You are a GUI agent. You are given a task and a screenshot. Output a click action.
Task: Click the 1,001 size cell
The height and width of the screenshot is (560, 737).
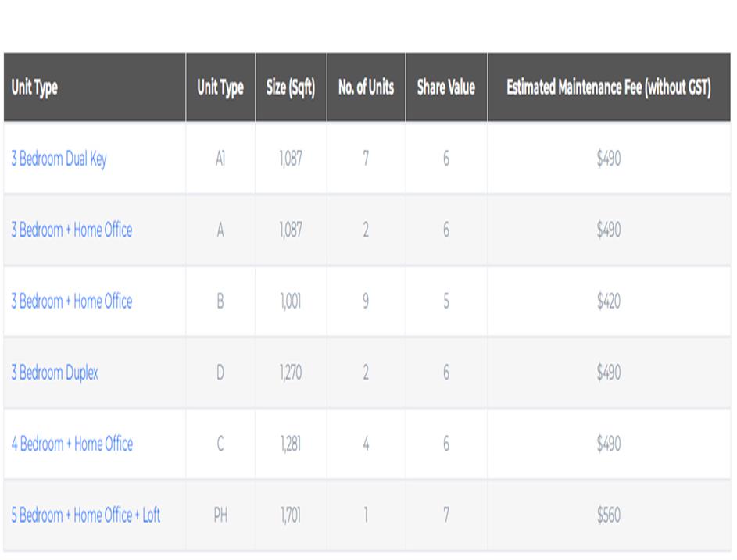pos(290,301)
